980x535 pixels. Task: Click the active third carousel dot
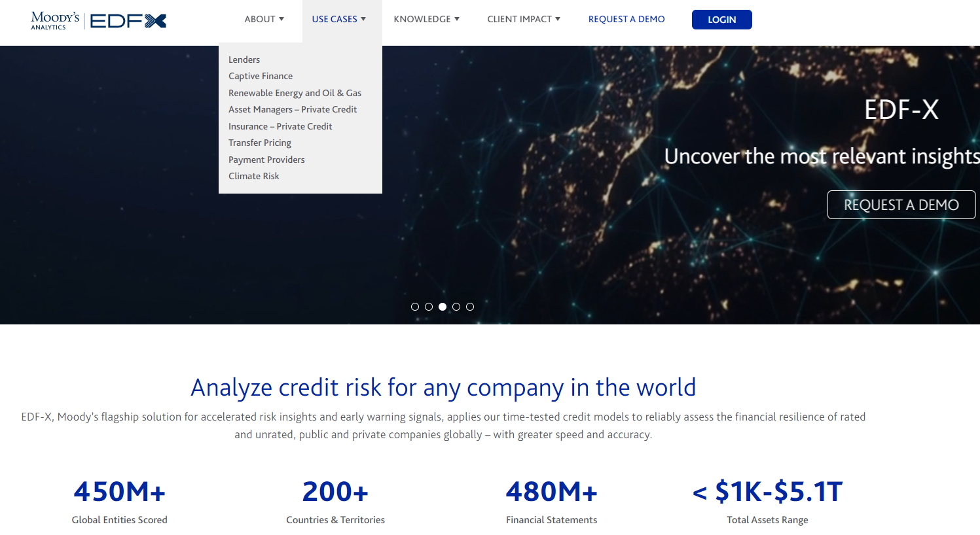(x=443, y=307)
